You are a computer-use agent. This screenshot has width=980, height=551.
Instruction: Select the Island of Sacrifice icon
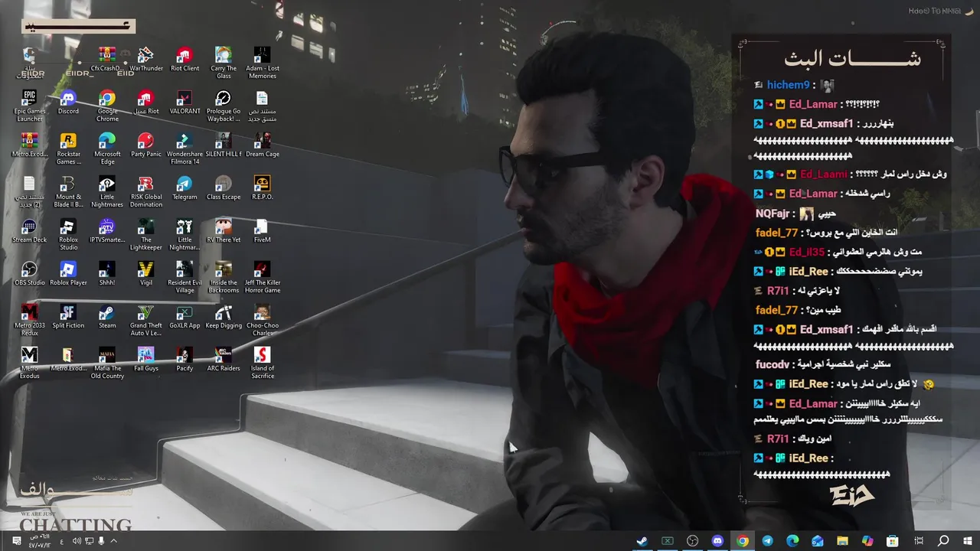click(x=262, y=363)
